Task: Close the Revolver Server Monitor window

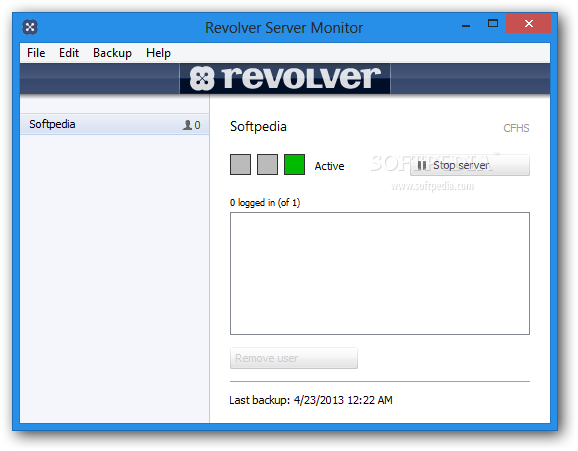Action: click(x=528, y=24)
